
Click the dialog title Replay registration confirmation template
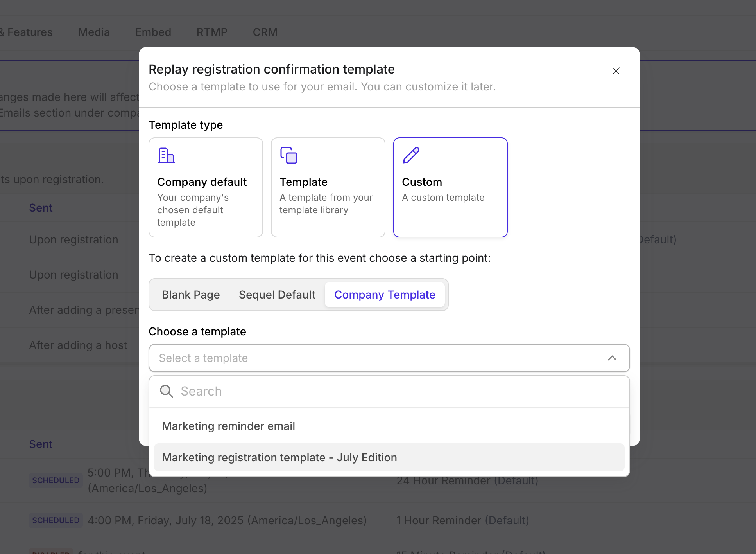(272, 69)
